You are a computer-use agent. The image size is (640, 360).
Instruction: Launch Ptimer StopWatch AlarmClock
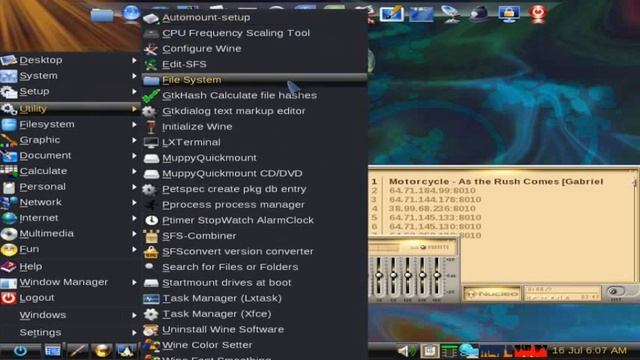254,220
